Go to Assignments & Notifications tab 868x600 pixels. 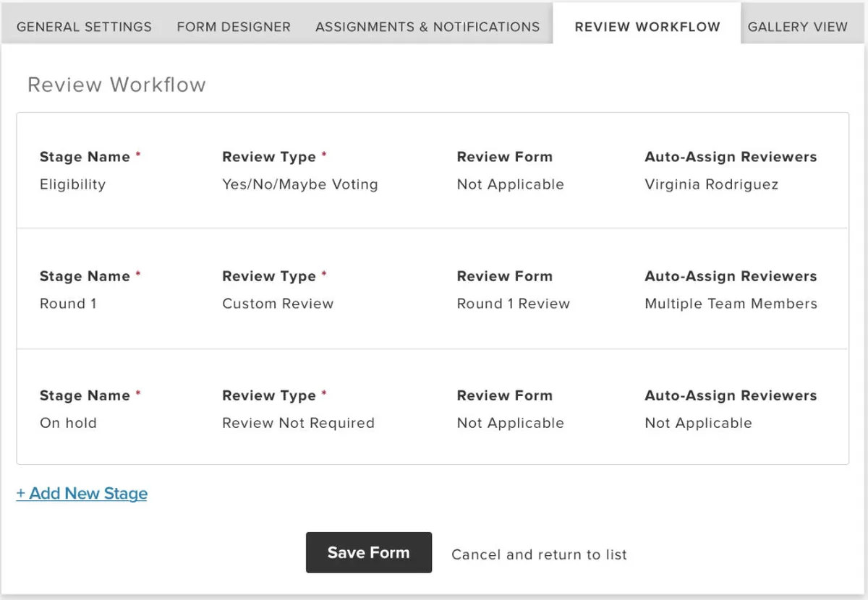pos(427,27)
